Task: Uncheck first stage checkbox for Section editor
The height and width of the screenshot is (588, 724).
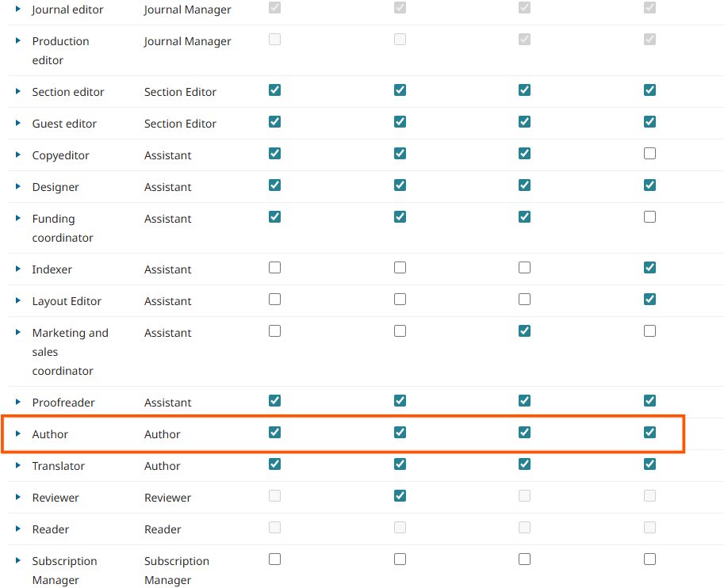Action: click(274, 90)
